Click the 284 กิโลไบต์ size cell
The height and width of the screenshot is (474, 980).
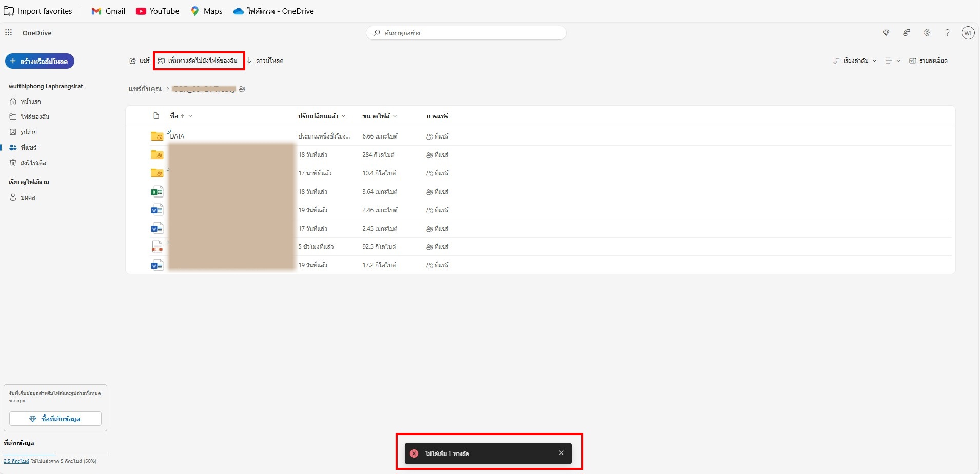coord(378,155)
